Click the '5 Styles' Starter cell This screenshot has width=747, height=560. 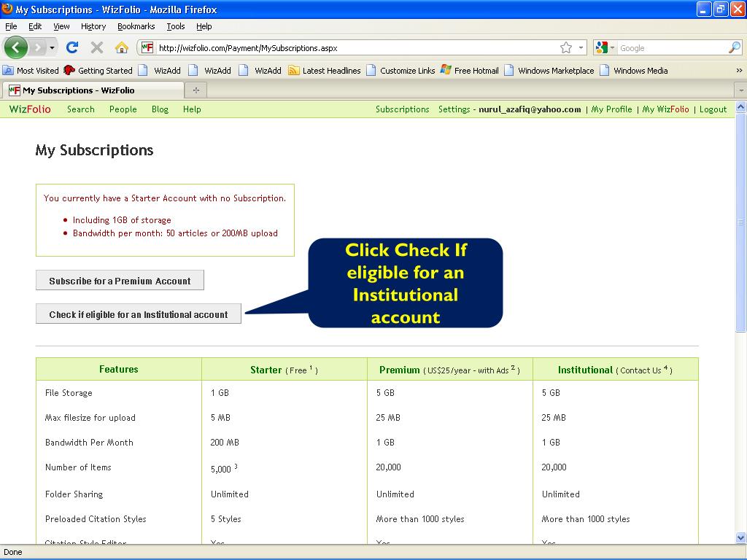pos(226,519)
